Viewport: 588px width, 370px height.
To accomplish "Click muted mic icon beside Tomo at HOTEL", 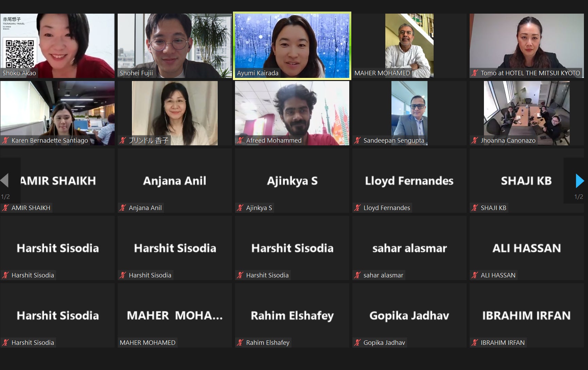I will pyautogui.click(x=475, y=73).
